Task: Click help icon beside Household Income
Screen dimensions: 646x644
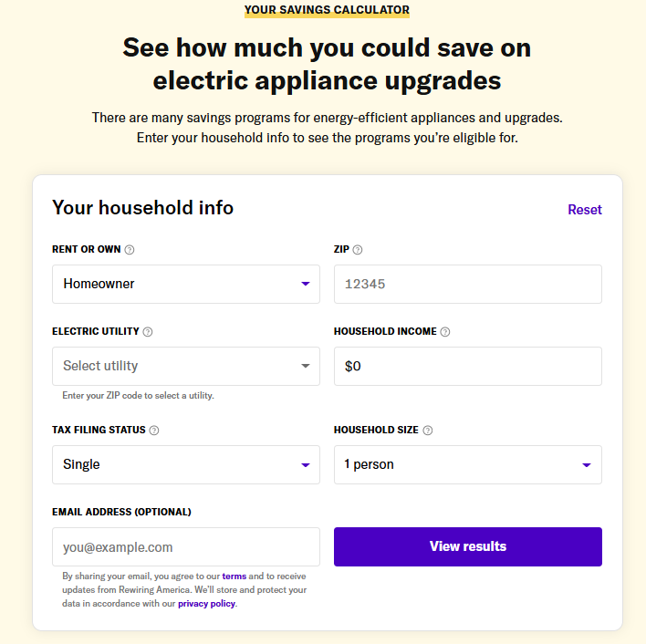Action: point(445,332)
